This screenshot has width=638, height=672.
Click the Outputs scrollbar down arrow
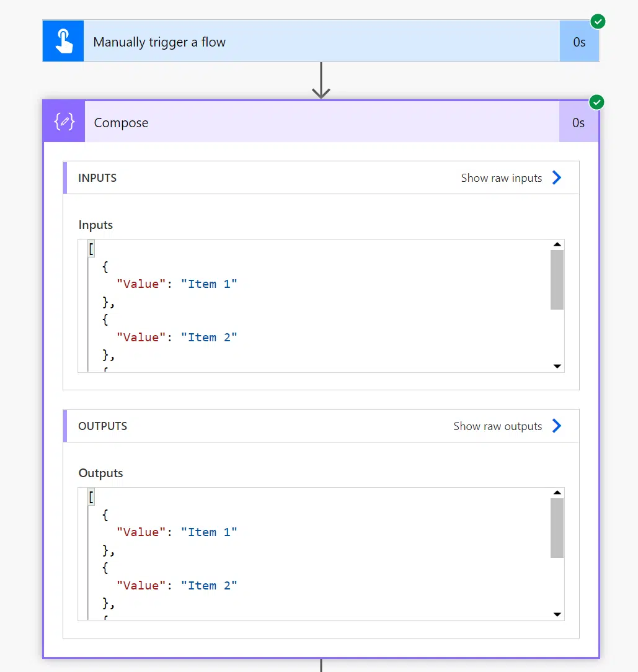[x=557, y=614]
